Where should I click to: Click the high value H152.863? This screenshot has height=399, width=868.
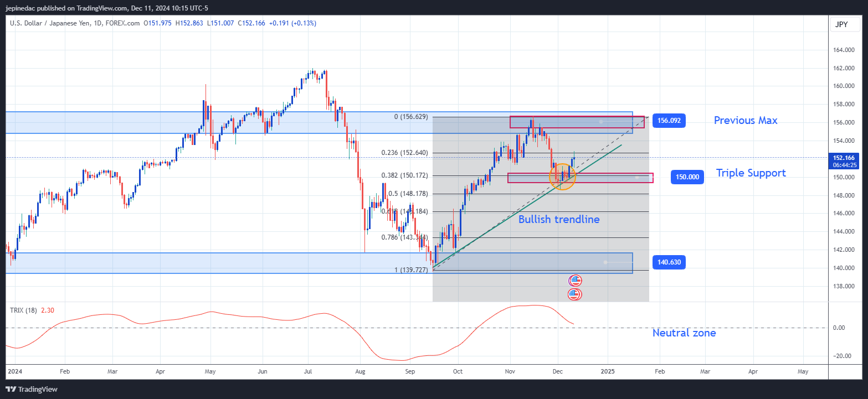click(189, 23)
